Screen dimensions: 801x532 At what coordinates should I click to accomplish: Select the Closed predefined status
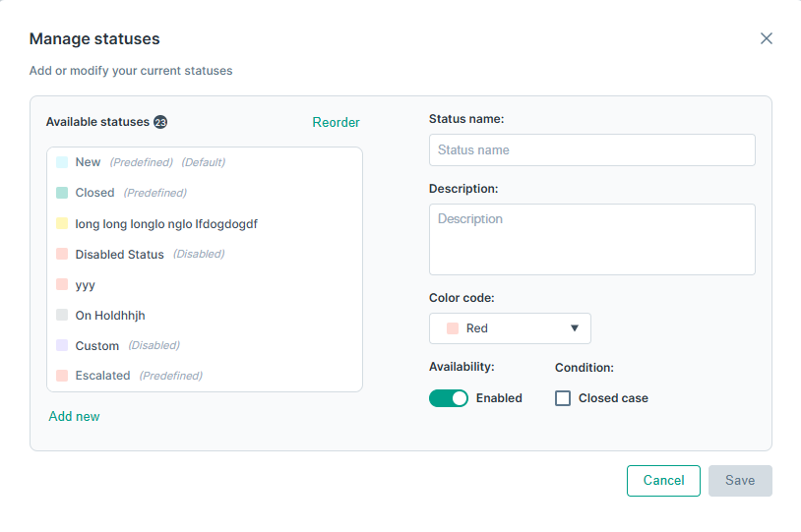point(205,193)
